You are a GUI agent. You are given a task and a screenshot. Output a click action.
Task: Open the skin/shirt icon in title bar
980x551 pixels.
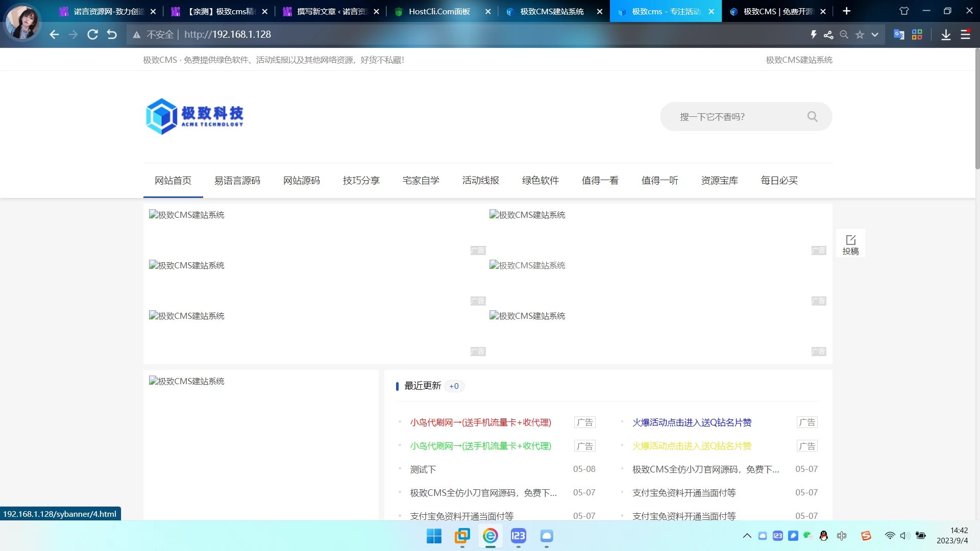pos(904,11)
